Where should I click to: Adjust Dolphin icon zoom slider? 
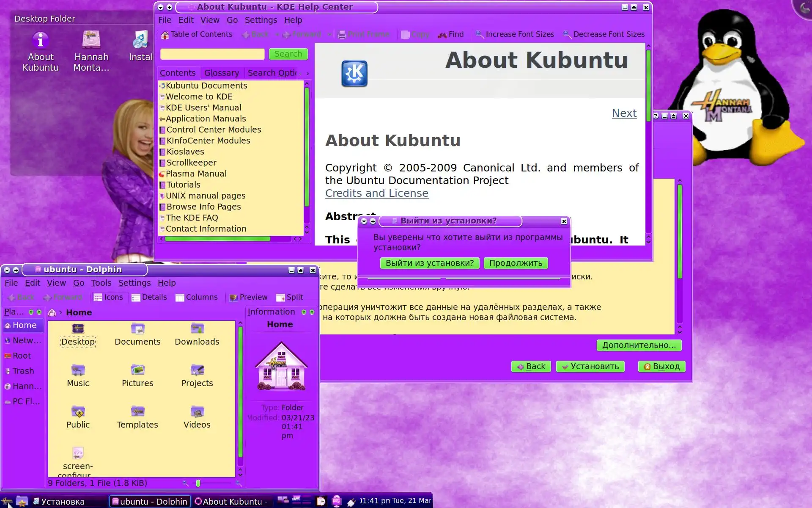198,483
